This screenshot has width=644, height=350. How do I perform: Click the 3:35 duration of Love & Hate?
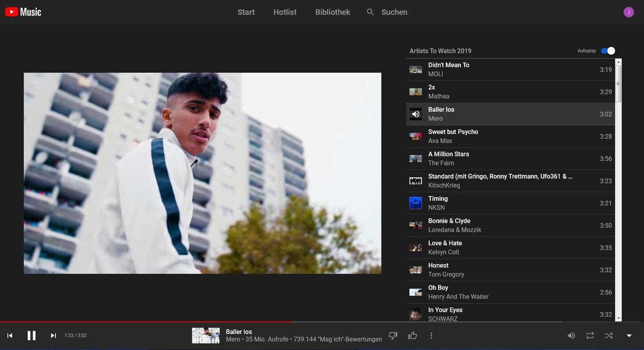606,248
